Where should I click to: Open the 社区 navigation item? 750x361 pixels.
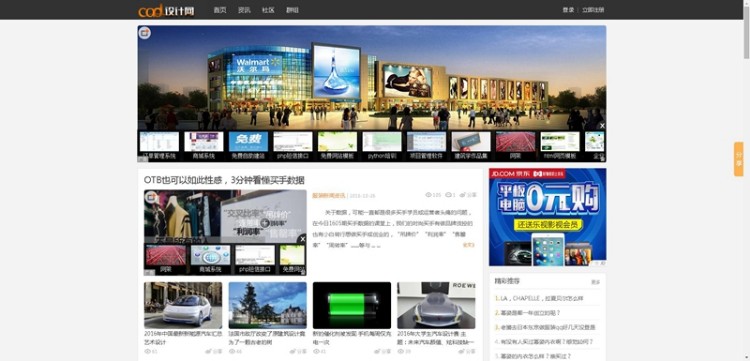coord(268,10)
